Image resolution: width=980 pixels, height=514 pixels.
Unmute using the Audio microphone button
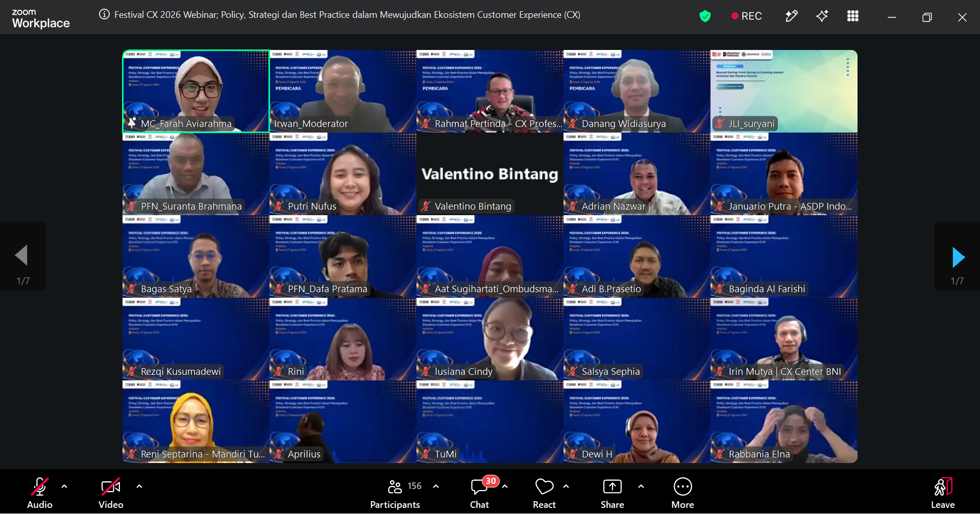(x=40, y=493)
